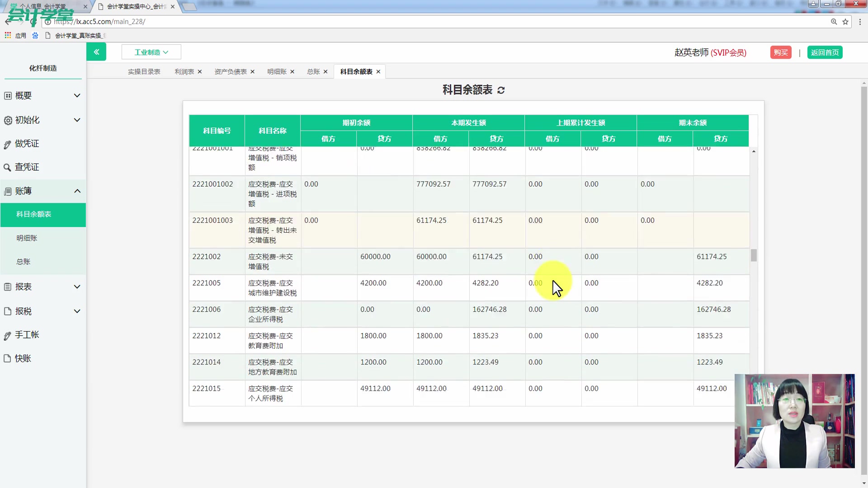Select the 手工帐 sidebar icon
868x488 pixels.
tap(7, 335)
